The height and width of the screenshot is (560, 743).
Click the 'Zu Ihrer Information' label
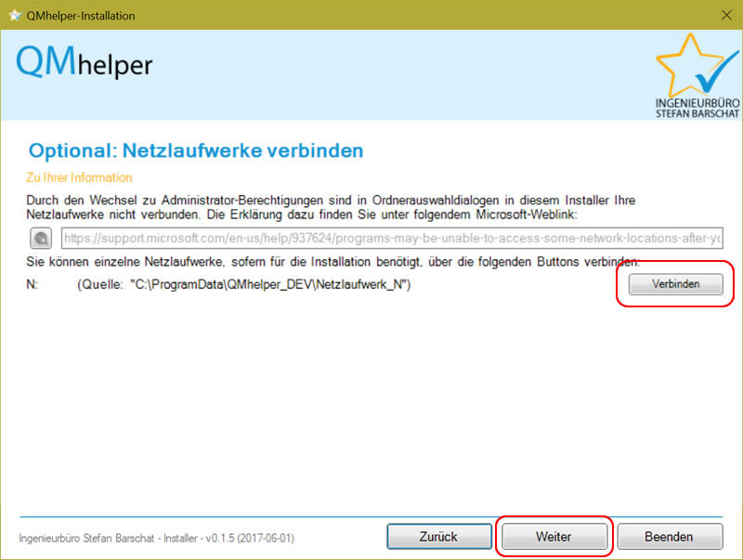79,177
